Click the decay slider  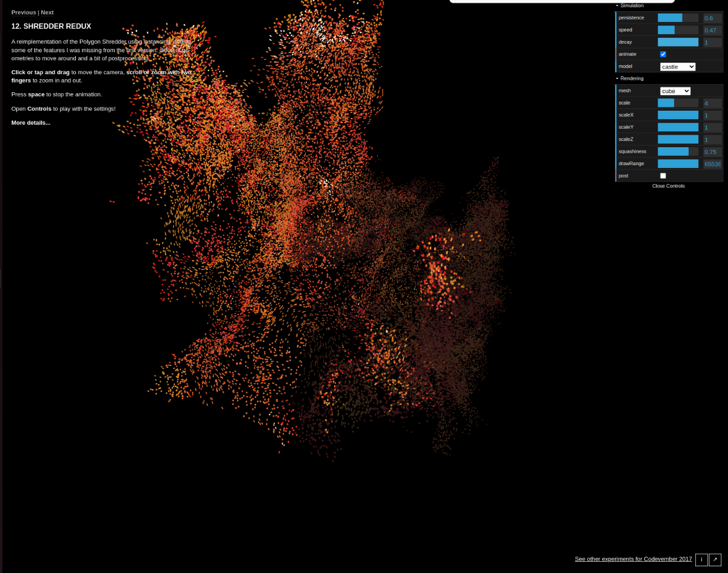(677, 42)
